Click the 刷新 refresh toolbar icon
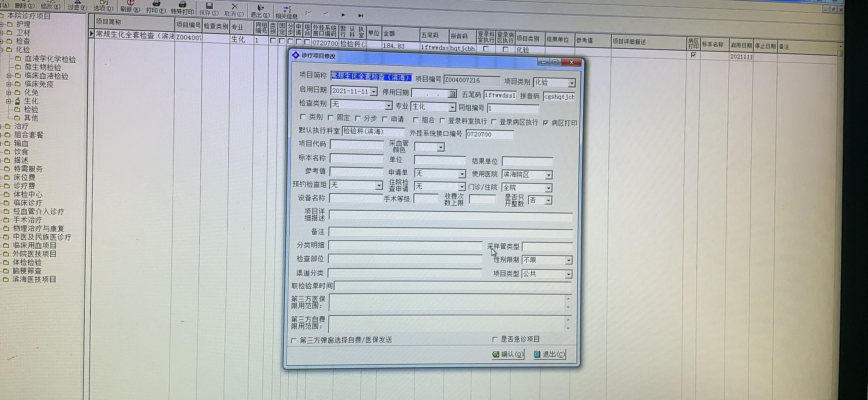The width and height of the screenshot is (868, 400). tap(130, 3)
